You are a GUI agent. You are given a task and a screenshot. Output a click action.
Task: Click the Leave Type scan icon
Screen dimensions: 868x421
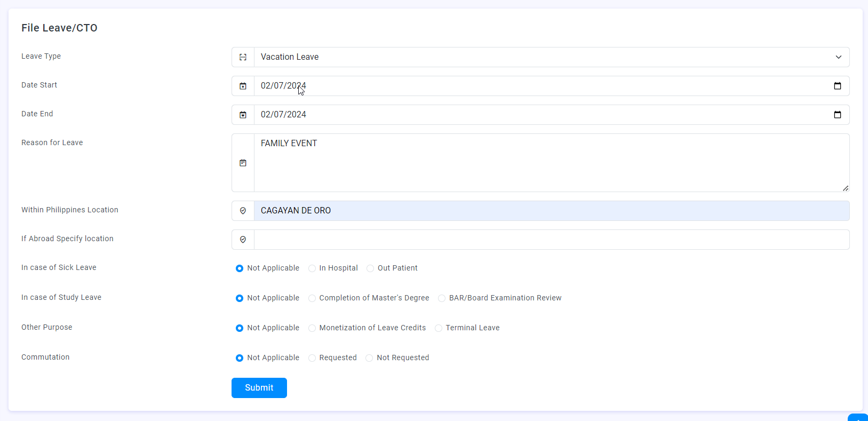point(243,57)
